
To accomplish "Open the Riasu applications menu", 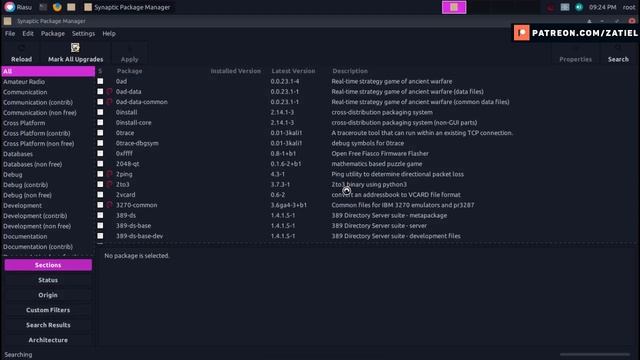I will pos(18,7).
